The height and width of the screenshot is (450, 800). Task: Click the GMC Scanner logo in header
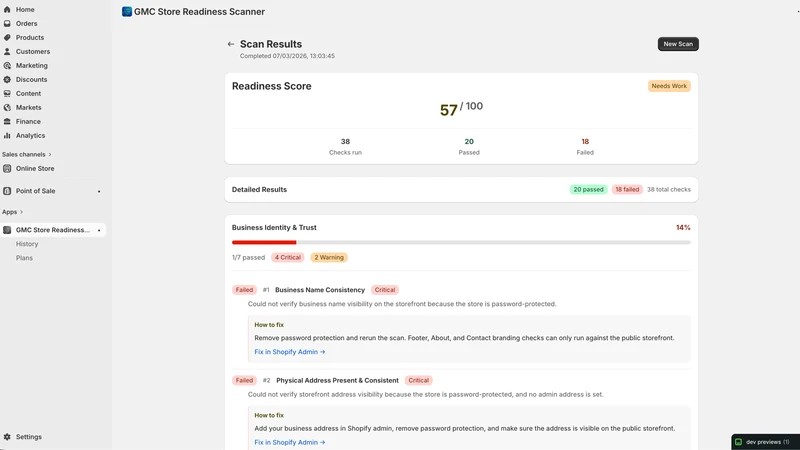pos(127,11)
